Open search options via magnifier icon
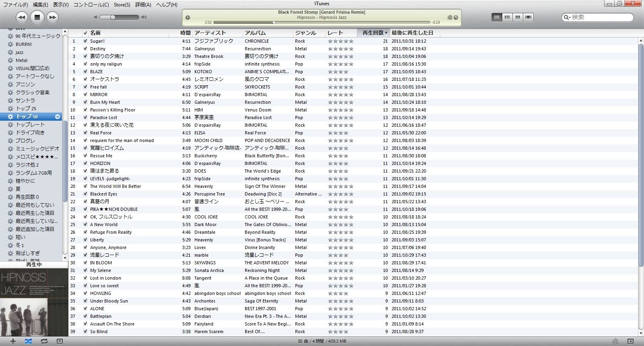 pos(567,17)
